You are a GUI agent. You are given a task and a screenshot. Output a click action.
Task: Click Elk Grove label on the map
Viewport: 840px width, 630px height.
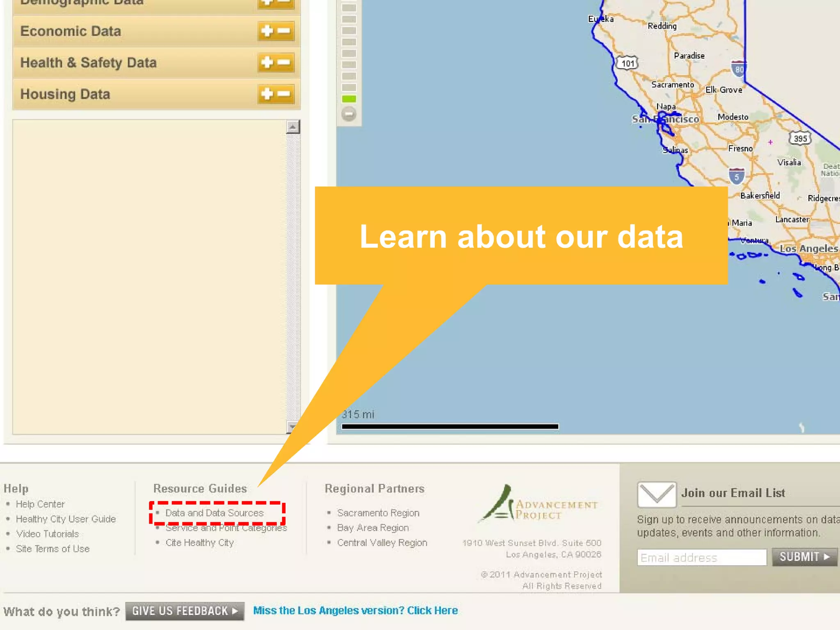724,90
